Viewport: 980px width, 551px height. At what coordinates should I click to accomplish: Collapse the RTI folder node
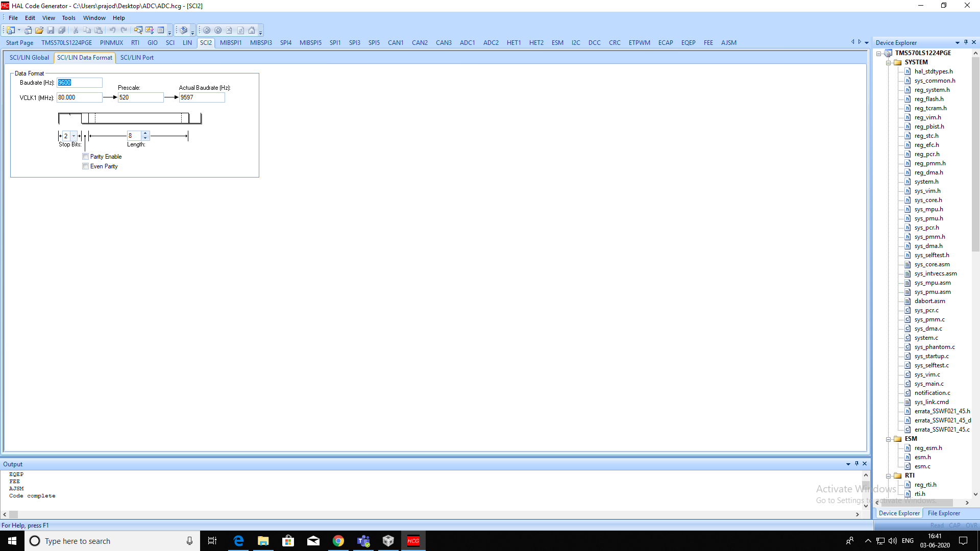coord(889,475)
